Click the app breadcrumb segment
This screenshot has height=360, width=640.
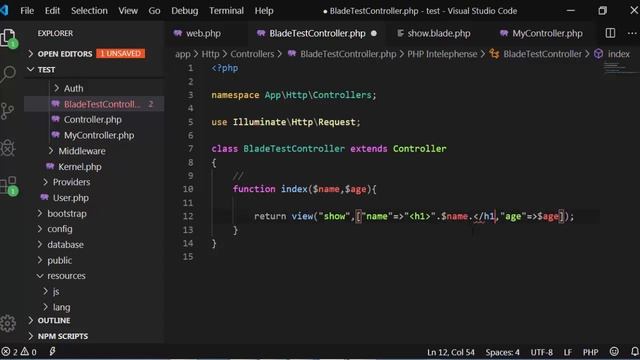(183, 54)
